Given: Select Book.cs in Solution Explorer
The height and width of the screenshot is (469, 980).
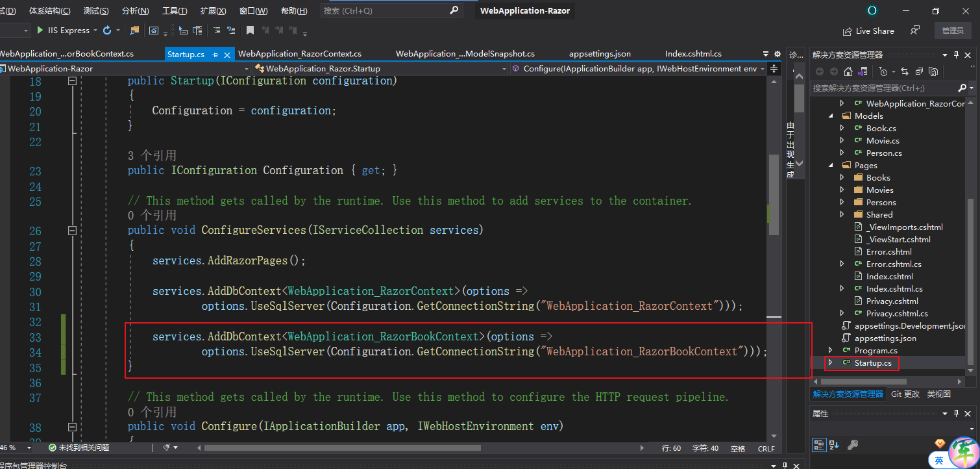Looking at the screenshot, I should point(881,128).
